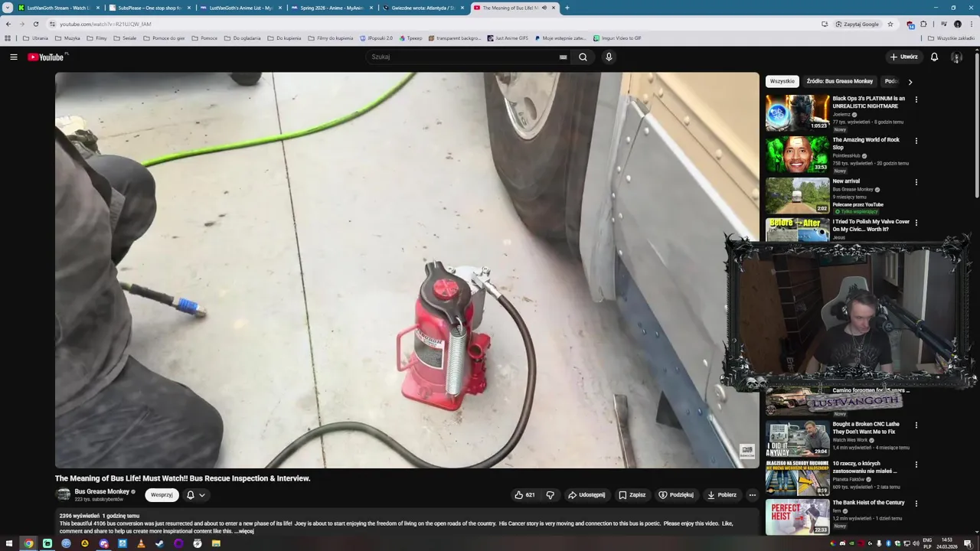Open the 'Seriale' bookmarks folder
Image resolution: width=980 pixels, height=551 pixels.
click(125, 38)
